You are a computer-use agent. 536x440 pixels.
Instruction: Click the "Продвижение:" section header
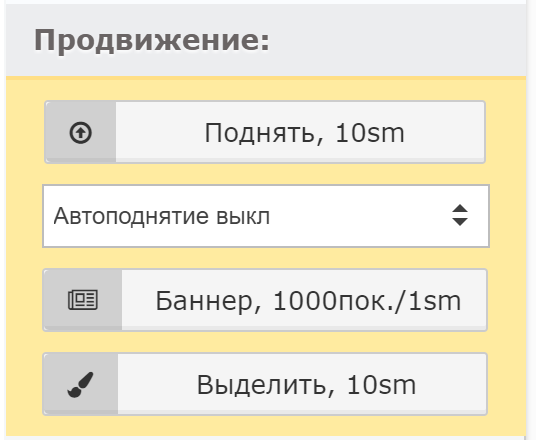tap(152, 40)
